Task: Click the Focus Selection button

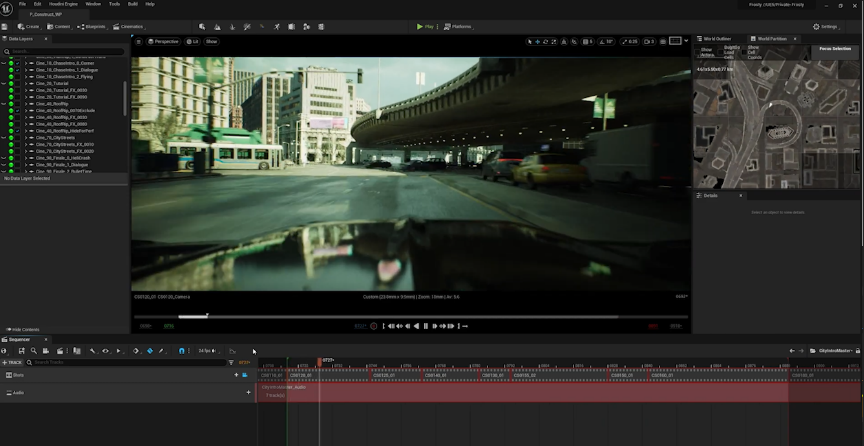Action: 834,48
